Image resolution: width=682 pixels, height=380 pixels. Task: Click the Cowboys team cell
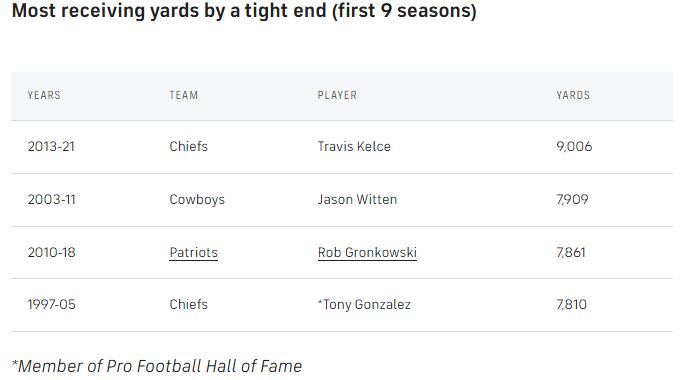coord(197,200)
